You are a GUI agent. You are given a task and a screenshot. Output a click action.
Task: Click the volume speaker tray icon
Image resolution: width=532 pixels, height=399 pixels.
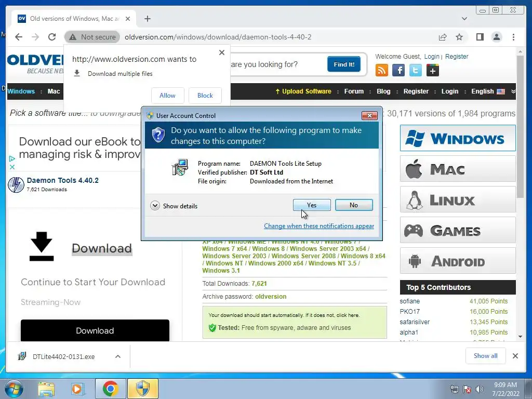pos(480,389)
